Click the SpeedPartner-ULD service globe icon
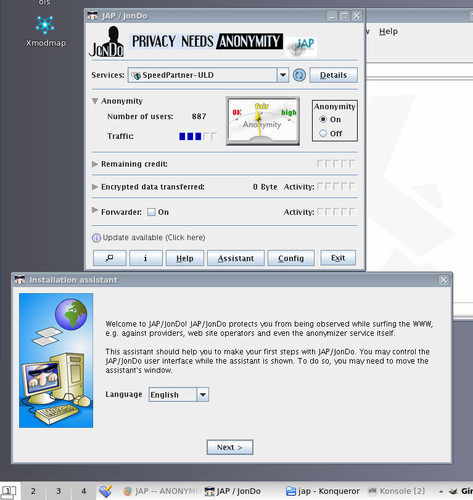Screen dimensions: 473x500 coord(136,76)
